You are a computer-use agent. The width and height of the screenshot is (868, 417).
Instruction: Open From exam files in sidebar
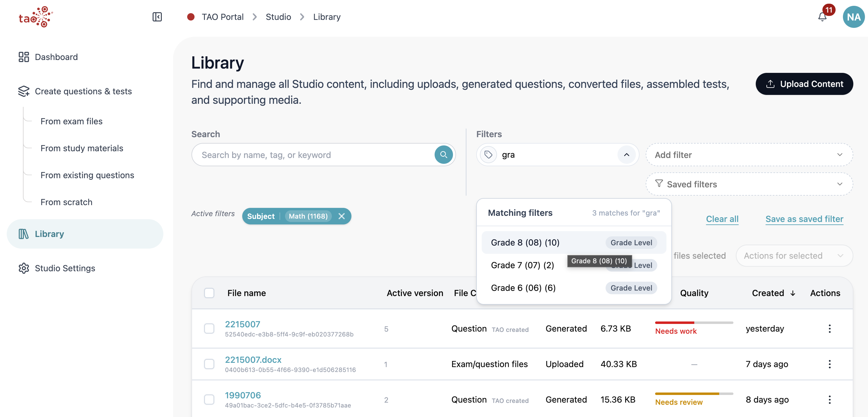pos(72,121)
